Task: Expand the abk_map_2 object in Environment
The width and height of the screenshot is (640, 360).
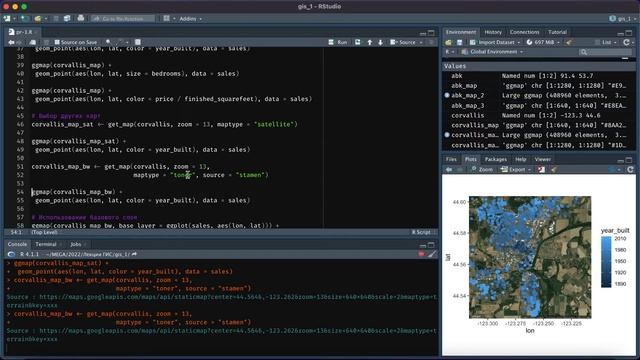Action: coord(447,95)
